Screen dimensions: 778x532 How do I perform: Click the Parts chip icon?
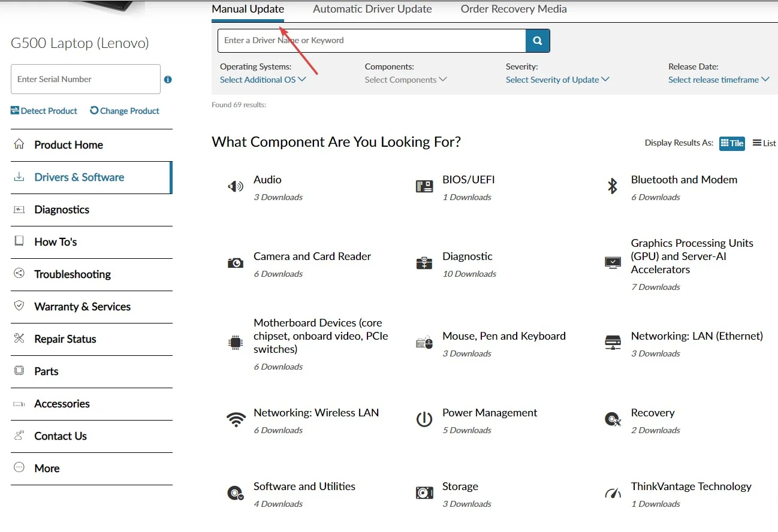(x=19, y=371)
